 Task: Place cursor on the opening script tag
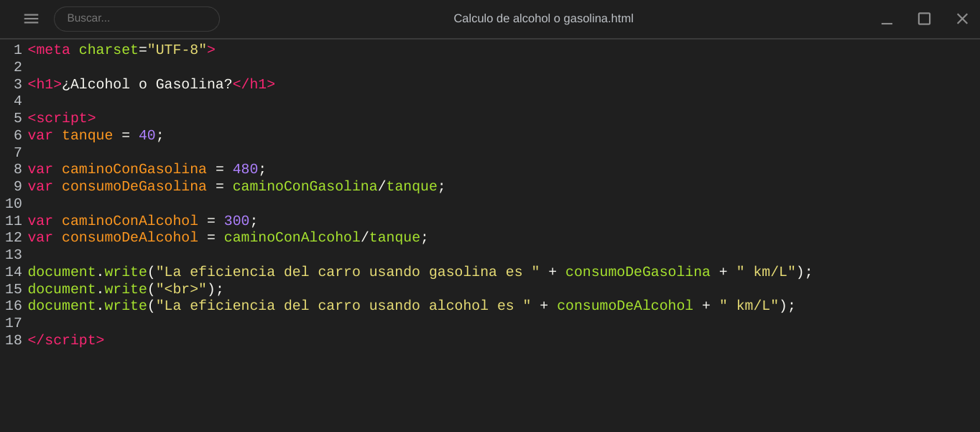click(x=62, y=119)
